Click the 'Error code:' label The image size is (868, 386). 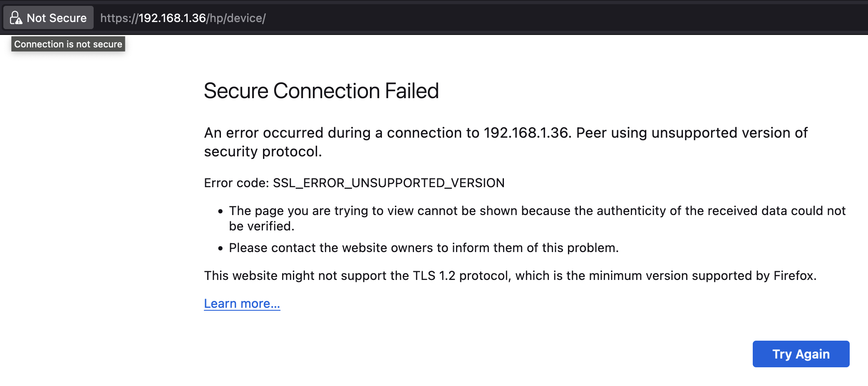coord(236,183)
